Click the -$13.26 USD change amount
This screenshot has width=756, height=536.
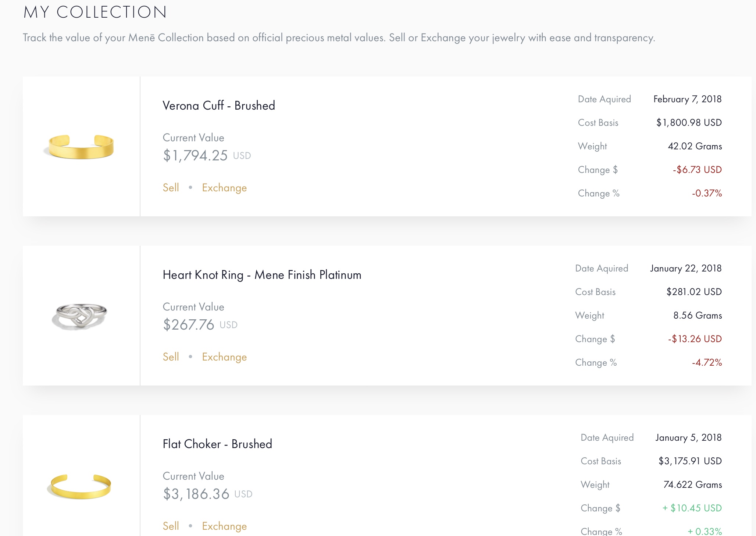pos(695,339)
